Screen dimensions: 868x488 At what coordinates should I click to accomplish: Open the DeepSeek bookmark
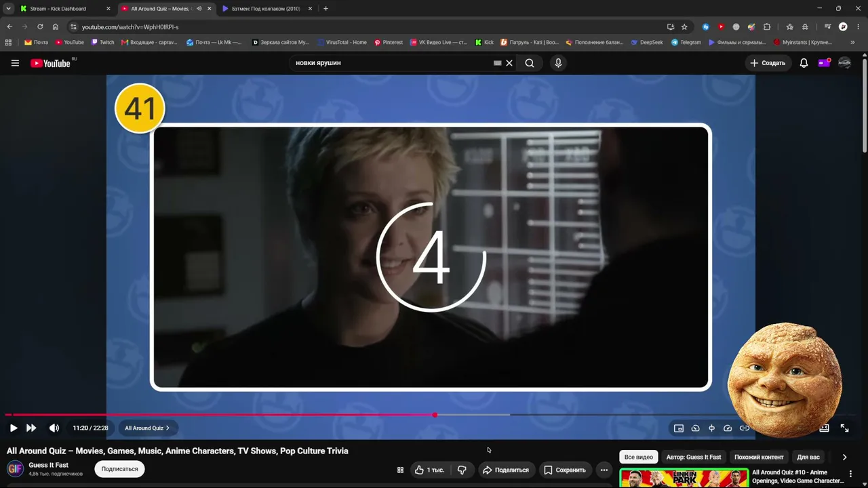[647, 42]
